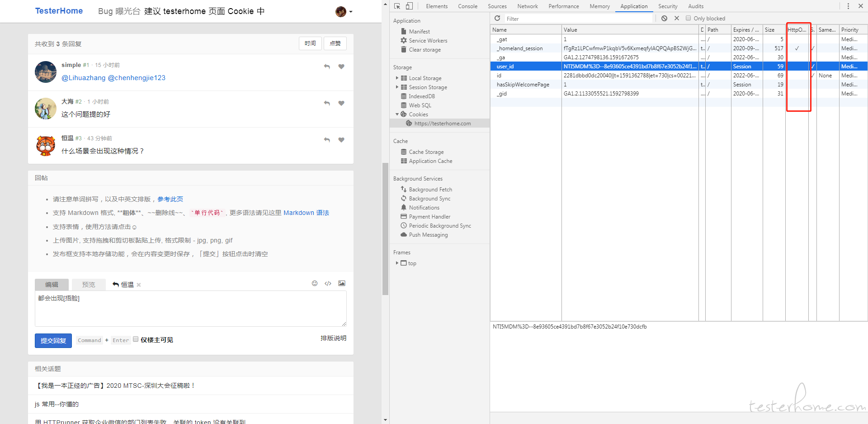The height and width of the screenshot is (424, 868).
Task: Reply to 大海's comment #2
Action: point(327,103)
